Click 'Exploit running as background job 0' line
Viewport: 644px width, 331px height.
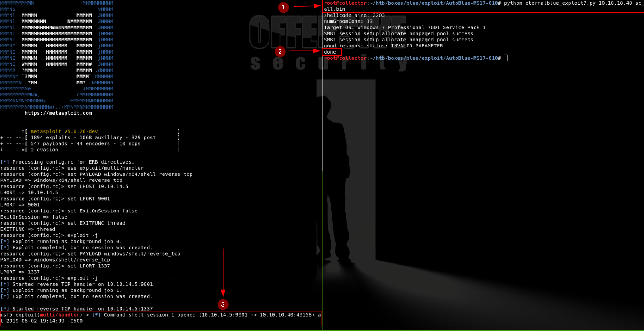(61, 242)
